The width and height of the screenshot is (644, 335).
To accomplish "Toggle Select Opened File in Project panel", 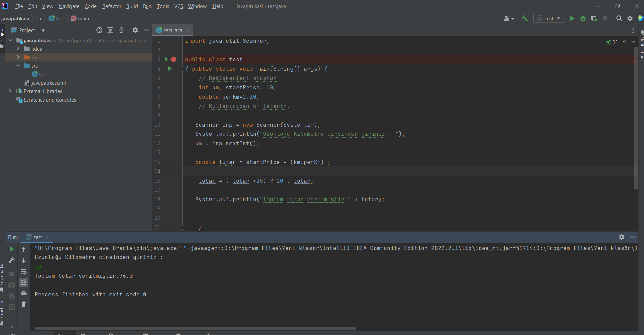I will [99, 30].
